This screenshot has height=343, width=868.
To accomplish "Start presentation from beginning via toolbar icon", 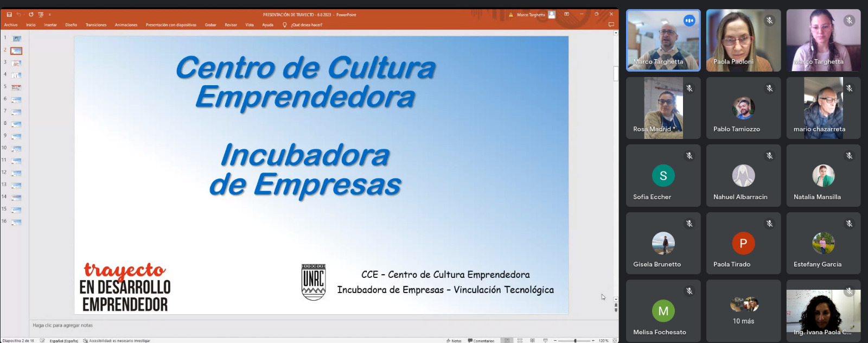I will click(x=41, y=15).
